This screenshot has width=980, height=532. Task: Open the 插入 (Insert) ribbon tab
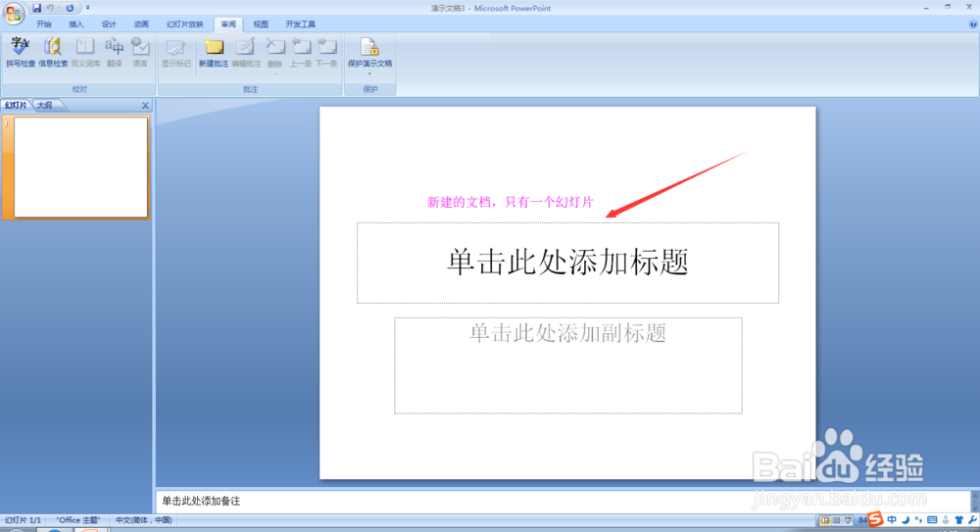click(x=76, y=24)
